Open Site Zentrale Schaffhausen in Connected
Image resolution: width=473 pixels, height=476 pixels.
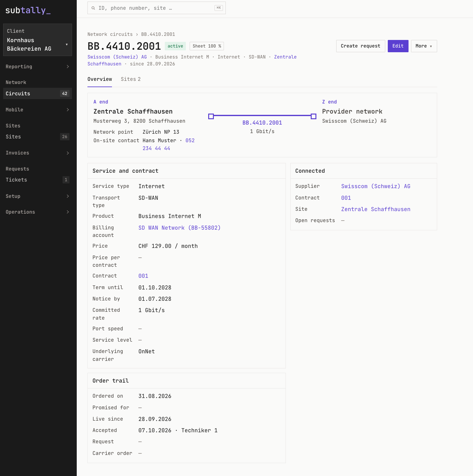click(x=376, y=209)
